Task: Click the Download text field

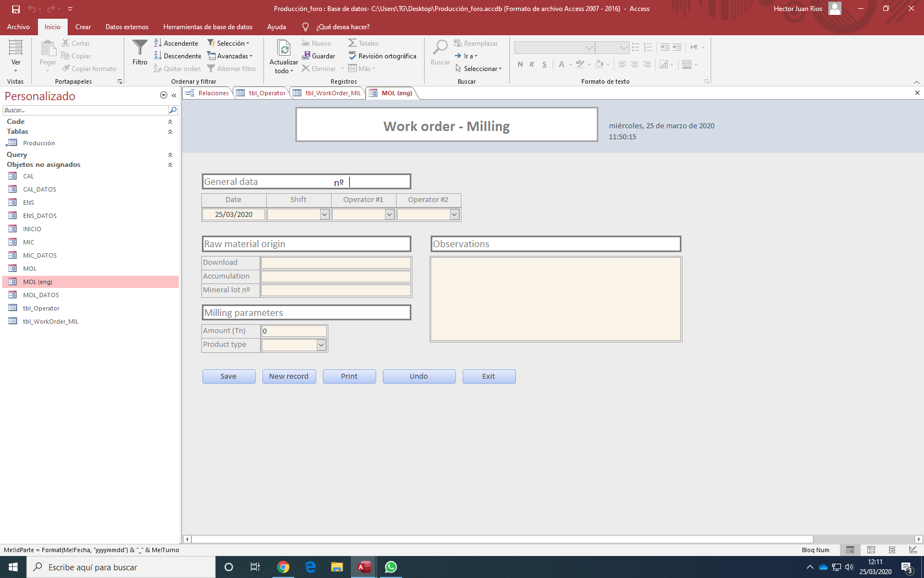Action: 336,263
